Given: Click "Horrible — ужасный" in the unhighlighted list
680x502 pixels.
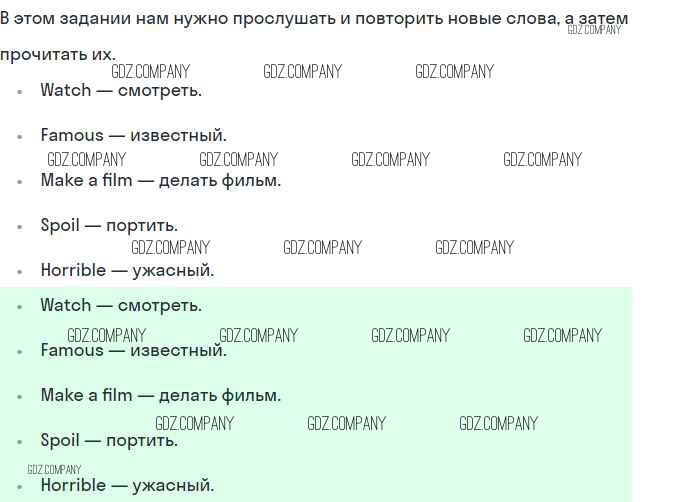Looking at the screenshot, I should [x=127, y=270].
